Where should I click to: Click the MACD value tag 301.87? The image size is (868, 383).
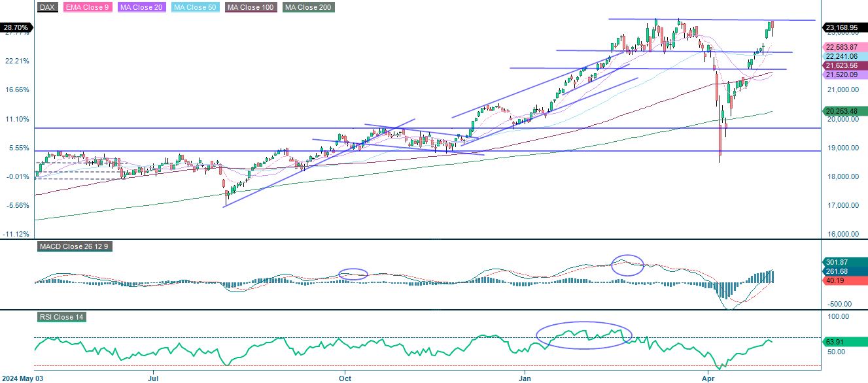point(846,262)
